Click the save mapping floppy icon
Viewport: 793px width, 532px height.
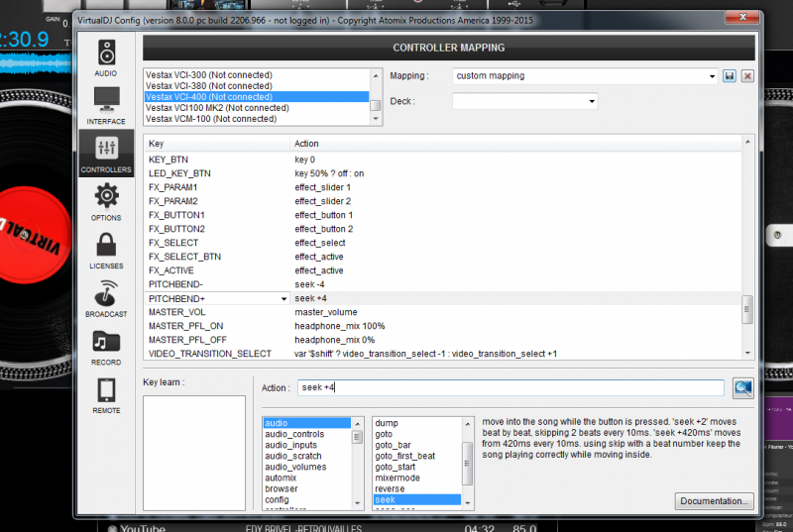coord(730,76)
